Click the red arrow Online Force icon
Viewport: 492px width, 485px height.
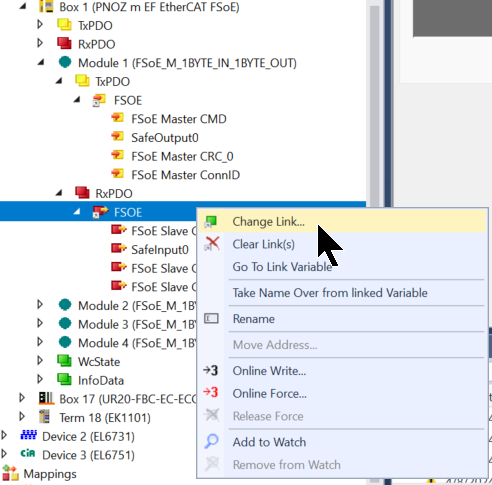coord(211,393)
